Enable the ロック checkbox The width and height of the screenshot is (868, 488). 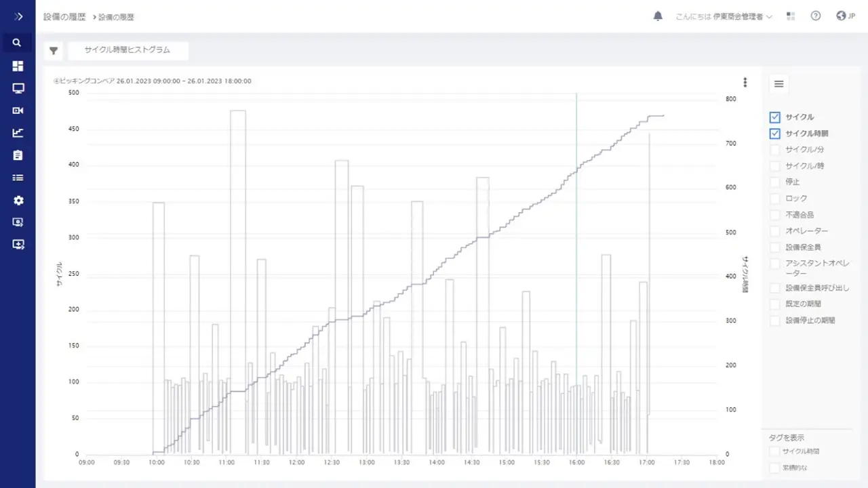[x=775, y=199]
